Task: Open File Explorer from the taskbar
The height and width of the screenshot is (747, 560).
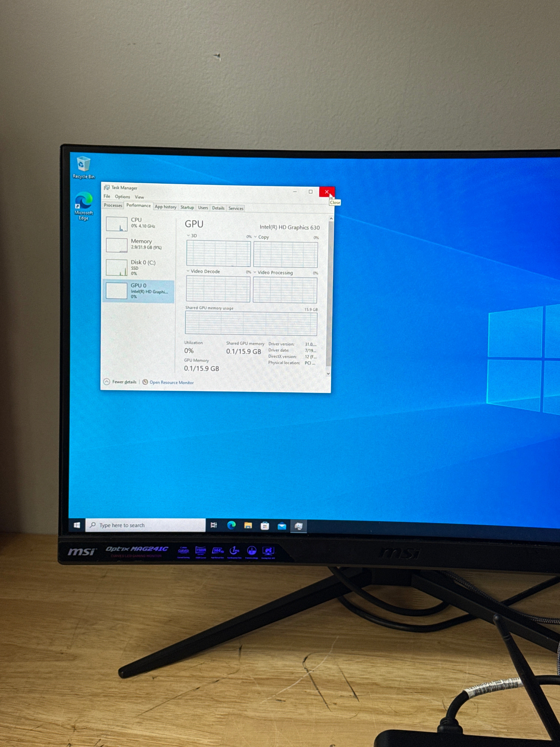Action: pos(248,525)
